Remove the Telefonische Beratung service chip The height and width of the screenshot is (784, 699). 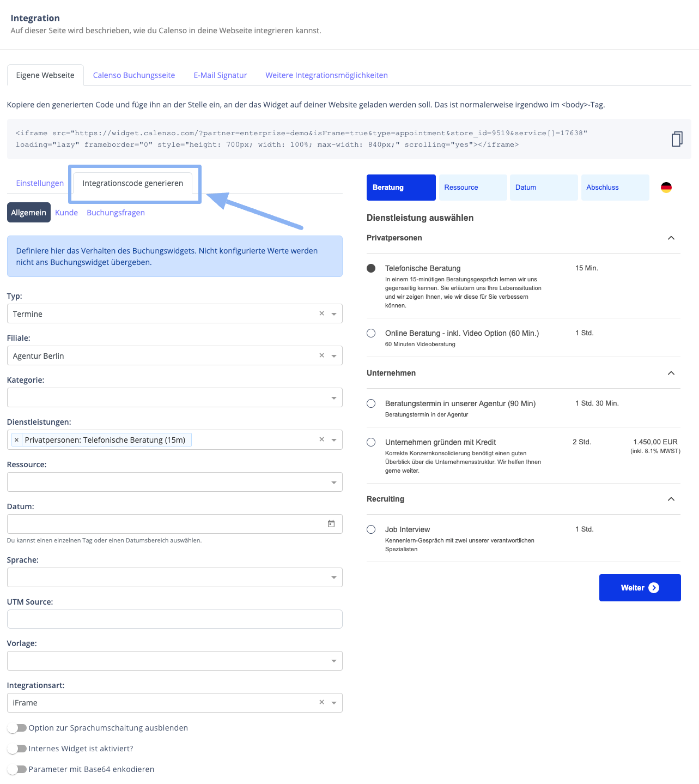pos(16,439)
